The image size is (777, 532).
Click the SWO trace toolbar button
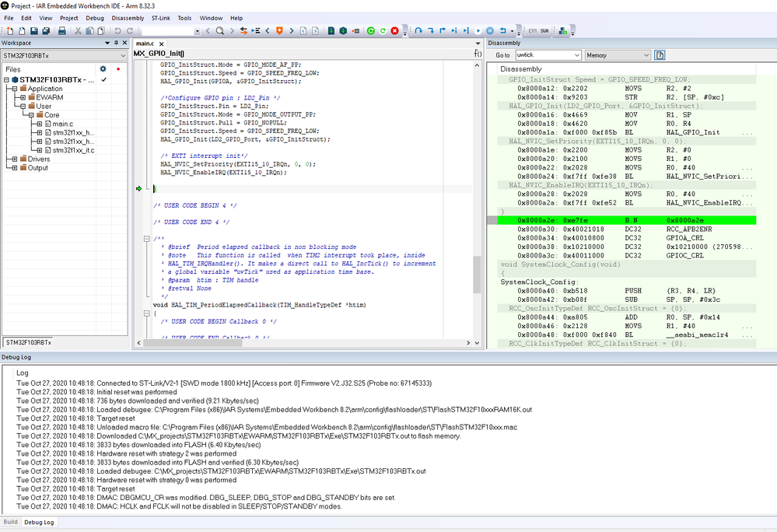pyautogui.click(x=544, y=30)
